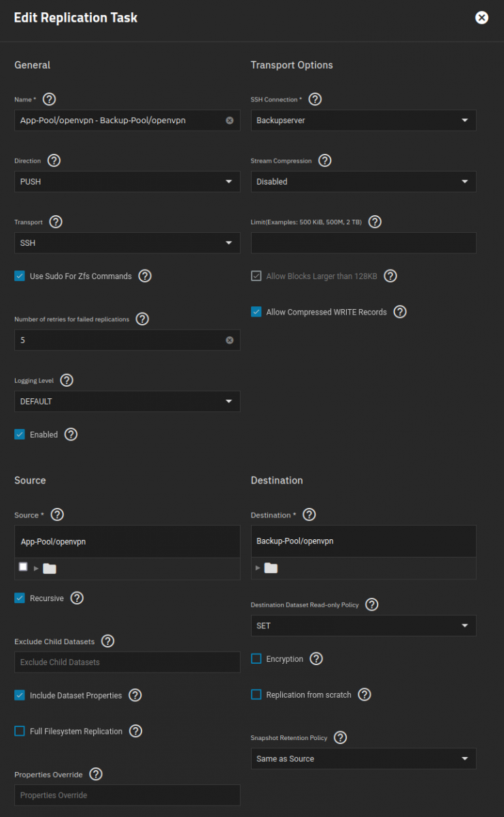Show help for Use Sudo For Zfs Commands

coord(145,276)
